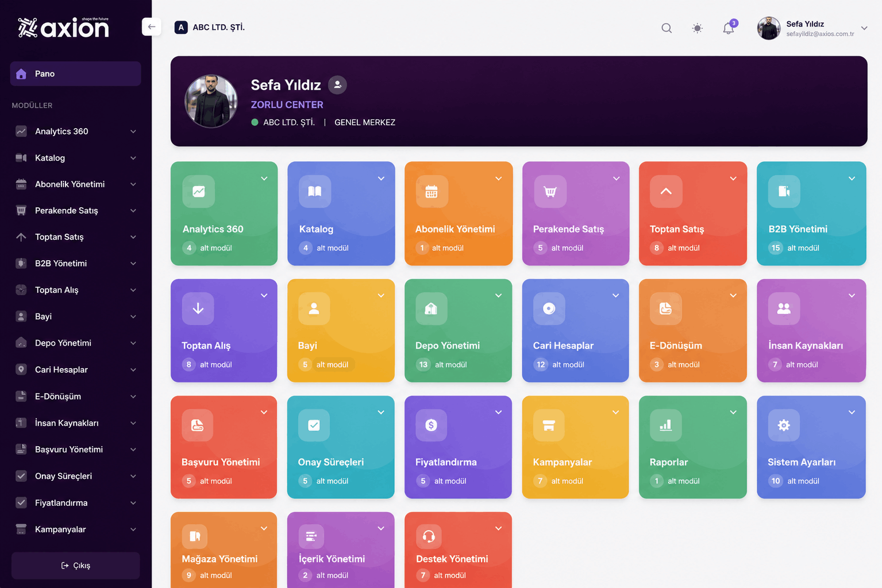Viewport: 882px width, 588px height.
Task: Click the axion logo
Action: pyautogui.click(x=63, y=28)
